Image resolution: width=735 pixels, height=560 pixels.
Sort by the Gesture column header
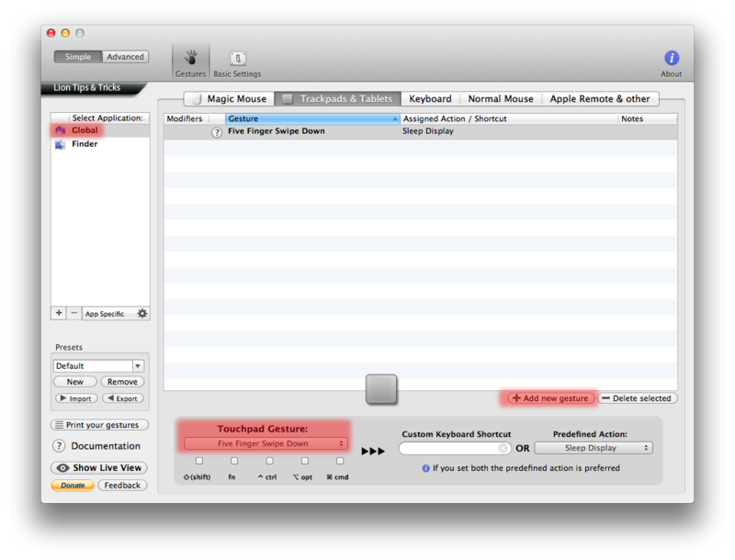pyautogui.click(x=312, y=119)
